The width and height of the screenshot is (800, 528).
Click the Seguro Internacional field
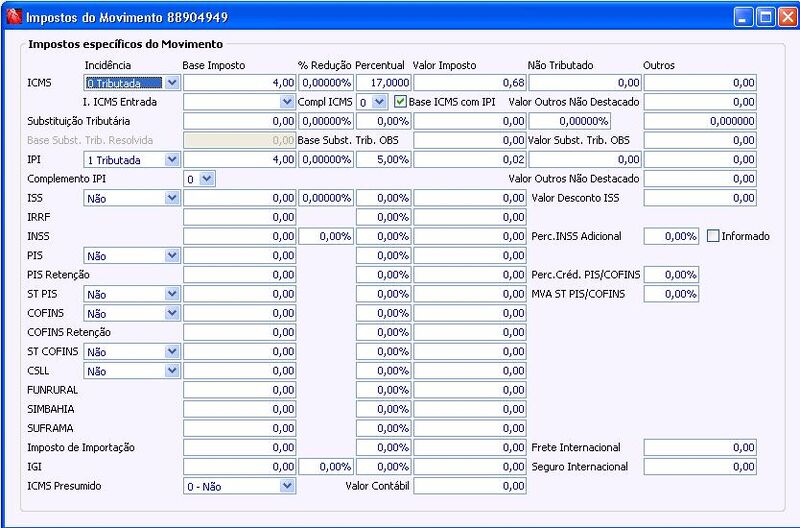(x=700, y=467)
